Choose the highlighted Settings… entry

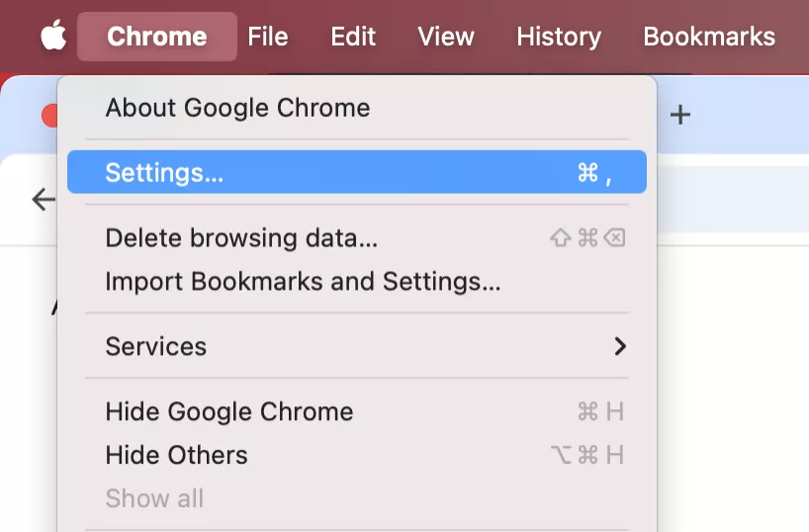[164, 172]
